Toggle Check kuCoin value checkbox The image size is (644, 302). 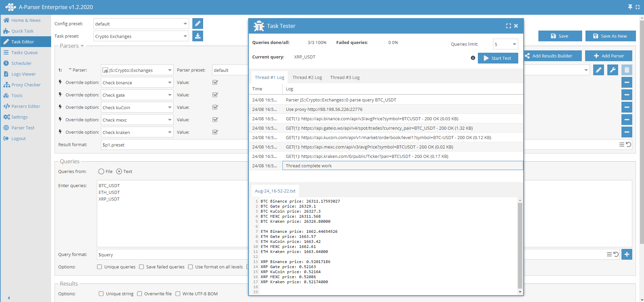tap(215, 107)
